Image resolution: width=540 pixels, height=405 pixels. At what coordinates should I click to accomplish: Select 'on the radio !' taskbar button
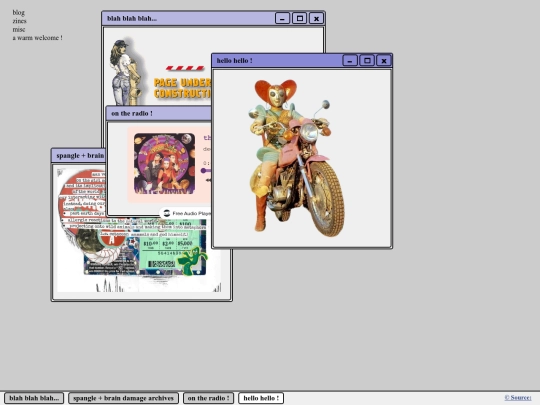click(208, 398)
